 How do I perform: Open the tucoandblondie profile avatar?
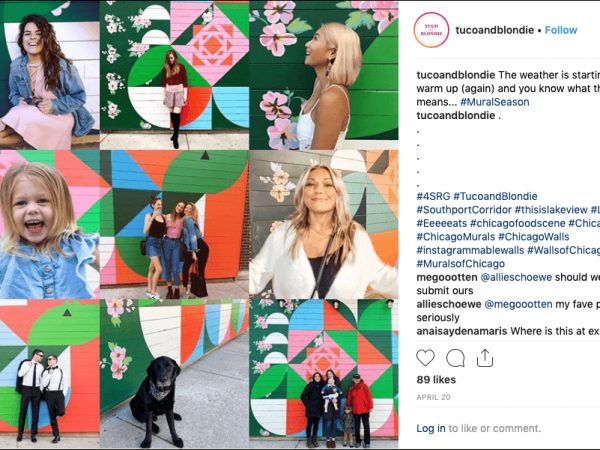[x=431, y=30]
